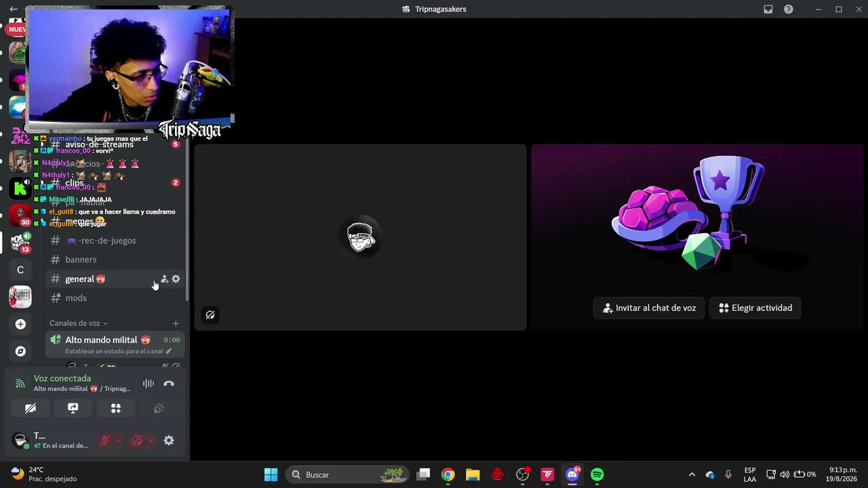
Task: Launch Google Chrome from taskbar
Action: pyautogui.click(x=448, y=474)
